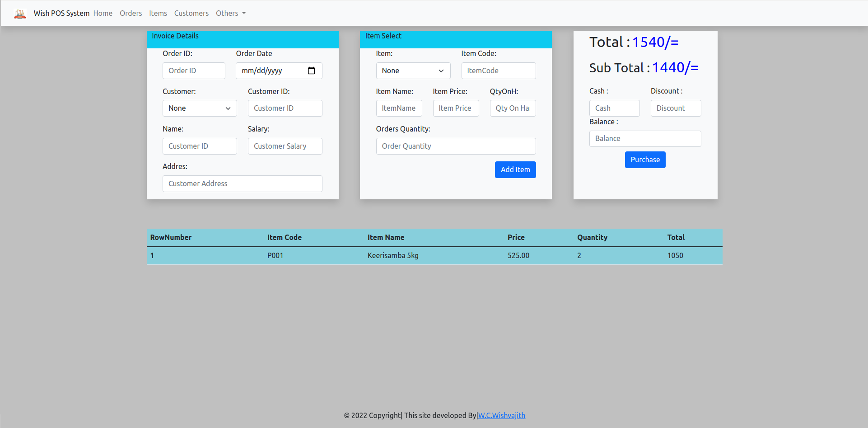Click the Balance input field
This screenshot has width=868, height=428.
[645, 139]
